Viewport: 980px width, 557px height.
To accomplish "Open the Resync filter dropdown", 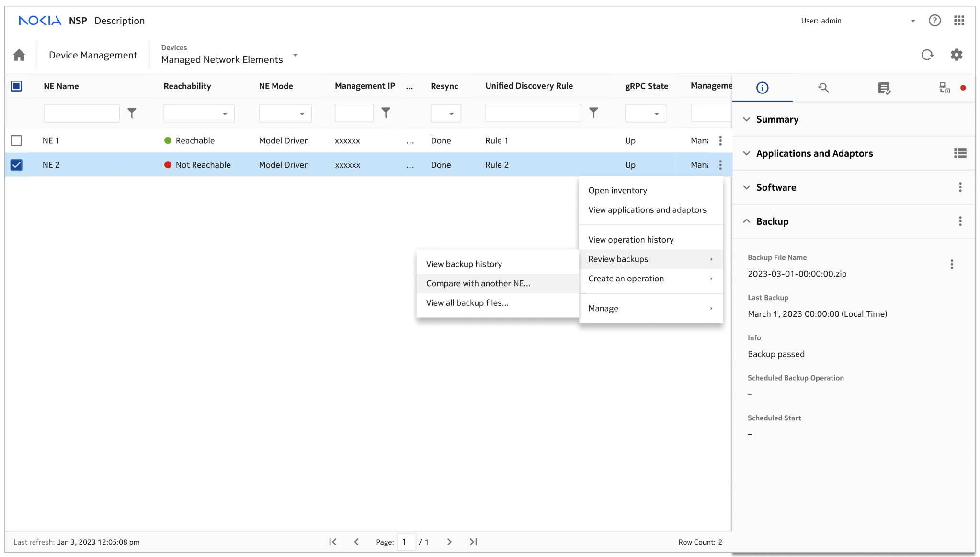I will pos(446,114).
